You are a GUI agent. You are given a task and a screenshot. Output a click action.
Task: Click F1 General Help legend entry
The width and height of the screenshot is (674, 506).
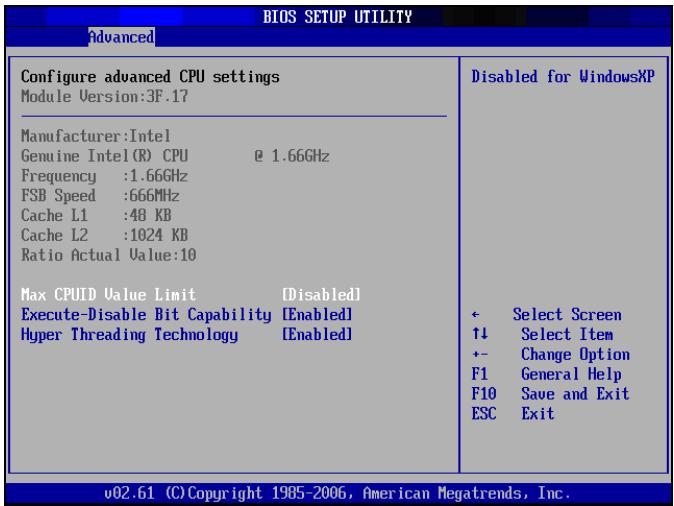tap(546, 374)
